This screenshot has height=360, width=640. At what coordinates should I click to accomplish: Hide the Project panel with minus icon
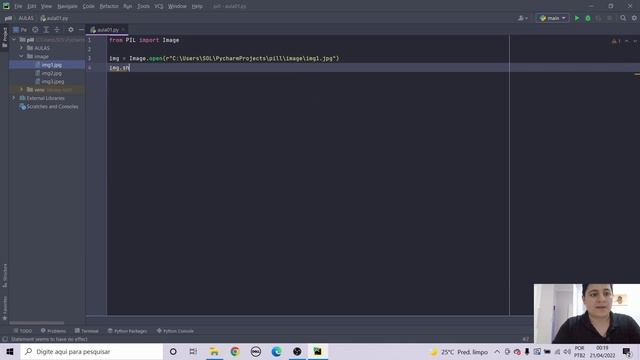click(x=81, y=30)
